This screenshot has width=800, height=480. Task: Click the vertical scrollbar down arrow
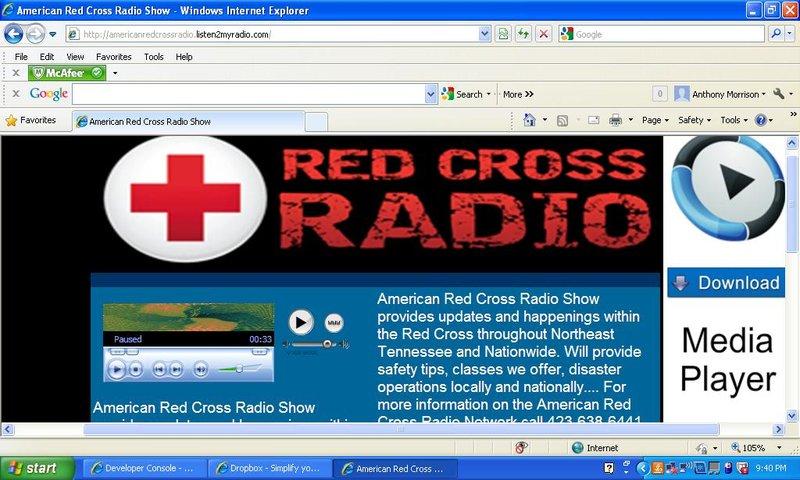pos(792,416)
